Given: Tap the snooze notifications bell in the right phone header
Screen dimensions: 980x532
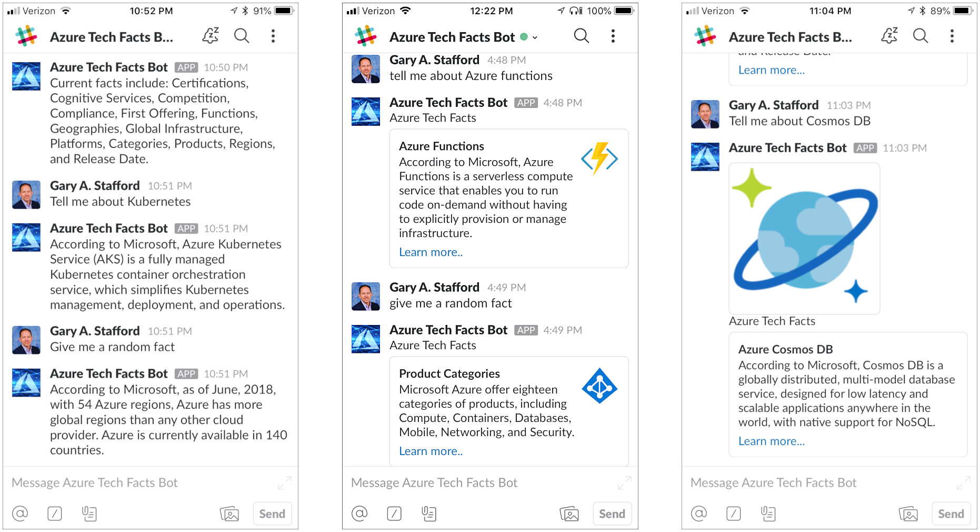Looking at the screenshot, I should [889, 36].
